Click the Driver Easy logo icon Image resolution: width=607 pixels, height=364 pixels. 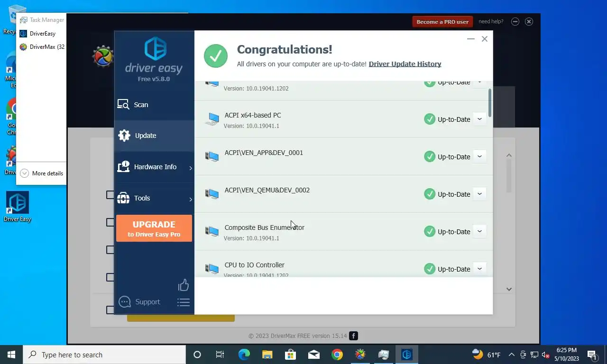pyautogui.click(x=155, y=48)
